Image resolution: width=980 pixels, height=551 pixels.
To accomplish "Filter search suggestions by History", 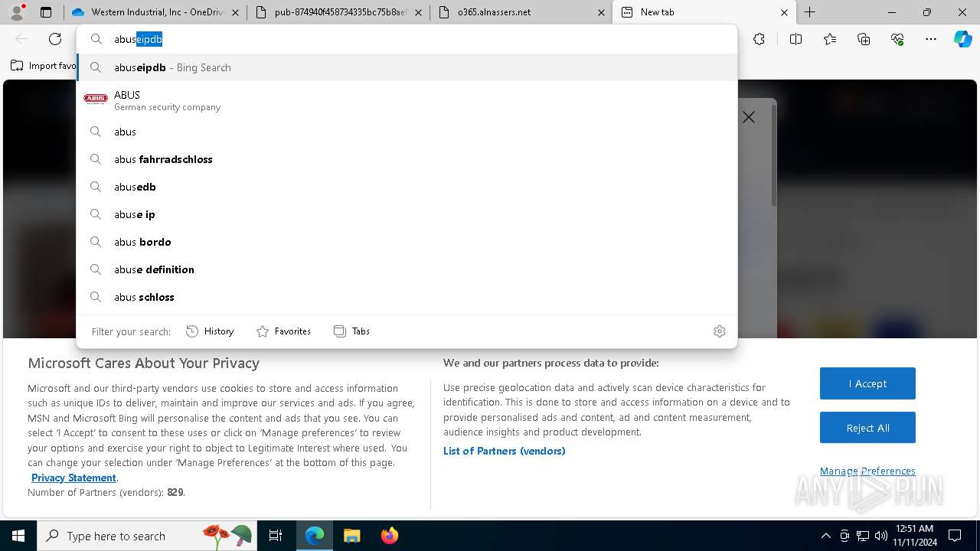I will (x=210, y=331).
